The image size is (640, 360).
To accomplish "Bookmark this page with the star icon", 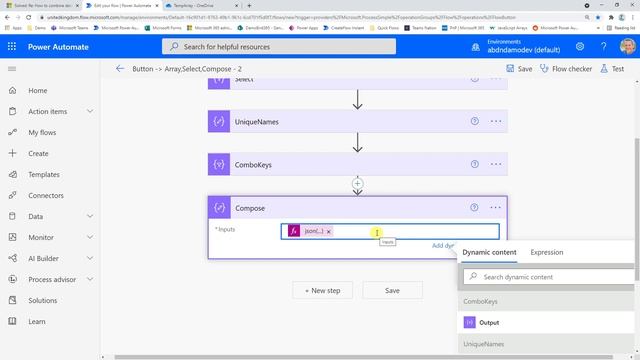I will [598, 18].
